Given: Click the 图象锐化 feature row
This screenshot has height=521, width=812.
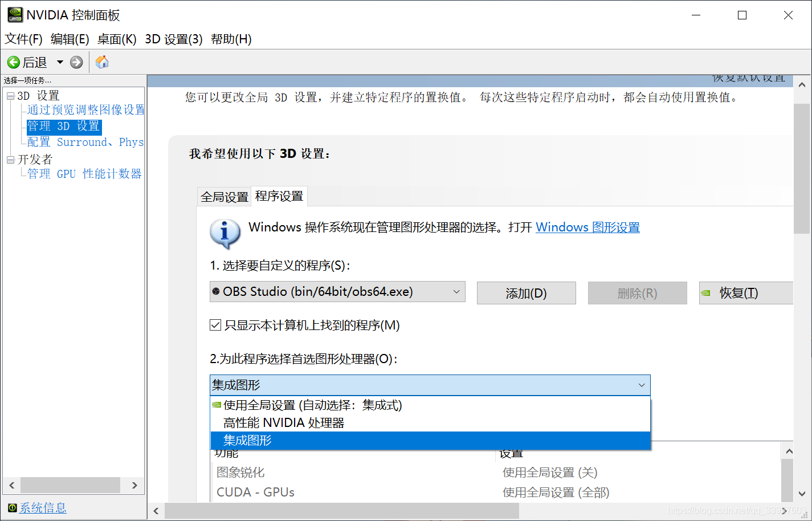Looking at the screenshot, I should click(240, 472).
